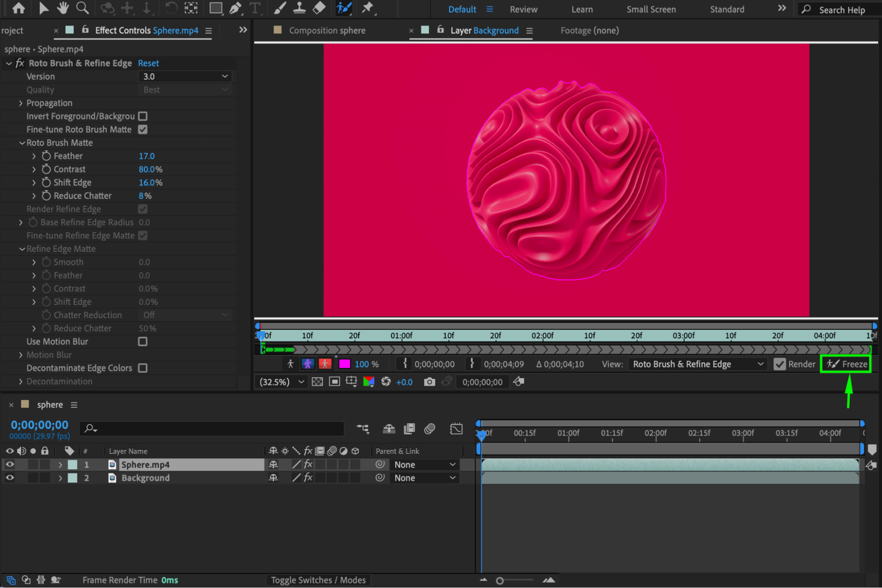Screen dimensions: 882x588
Task: Enable Use Motion Blur checkbox
Action: point(143,341)
